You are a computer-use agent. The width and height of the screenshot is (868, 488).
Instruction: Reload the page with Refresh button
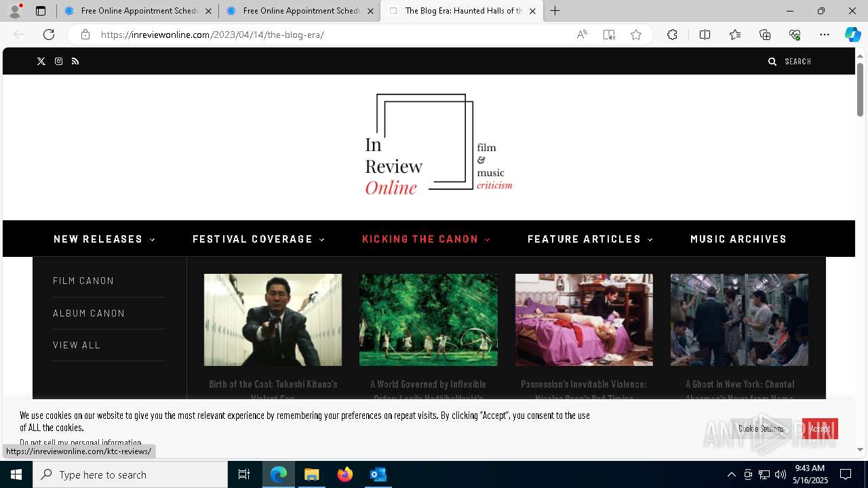49,35
